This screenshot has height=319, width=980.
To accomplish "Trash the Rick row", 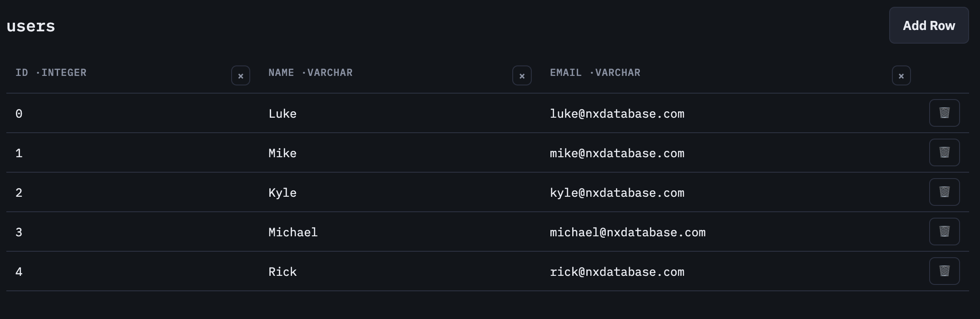I will (x=944, y=271).
